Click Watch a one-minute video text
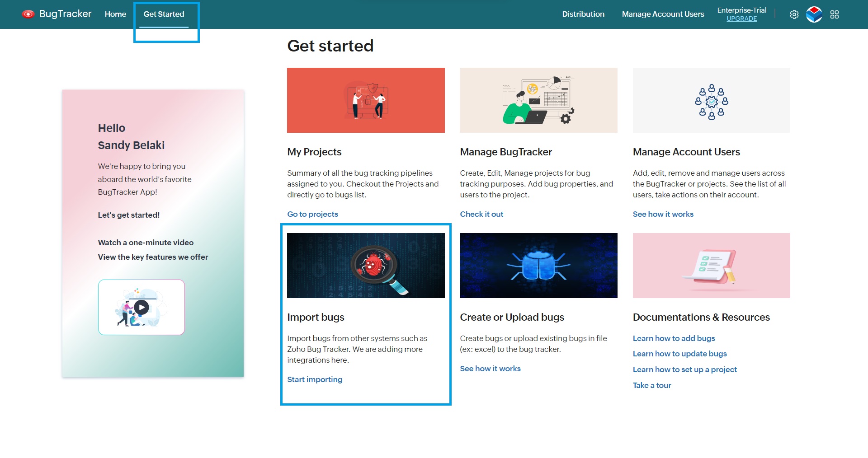Image resolution: width=868 pixels, height=458 pixels. [146, 243]
